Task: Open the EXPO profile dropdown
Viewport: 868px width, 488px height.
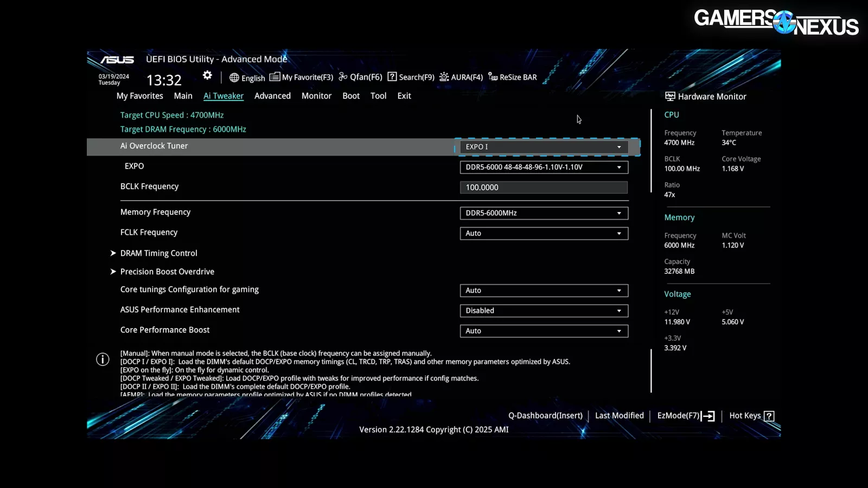Action: (x=544, y=167)
